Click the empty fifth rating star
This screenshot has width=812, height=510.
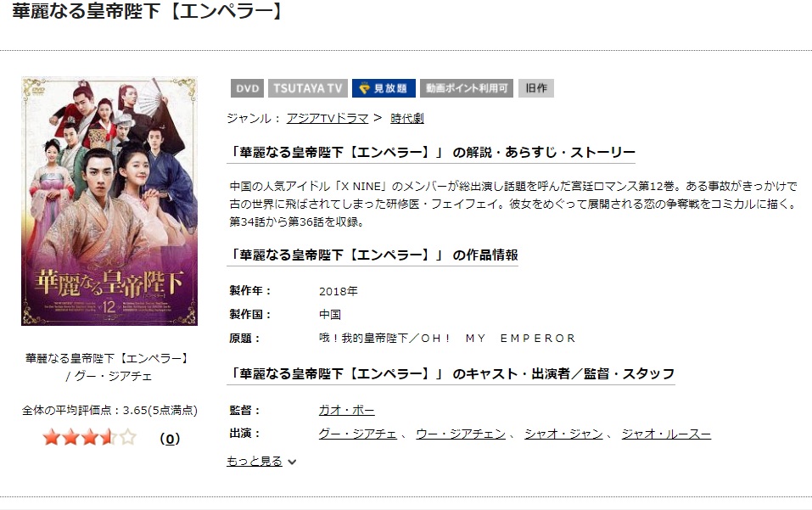click(x=128, y=438)
